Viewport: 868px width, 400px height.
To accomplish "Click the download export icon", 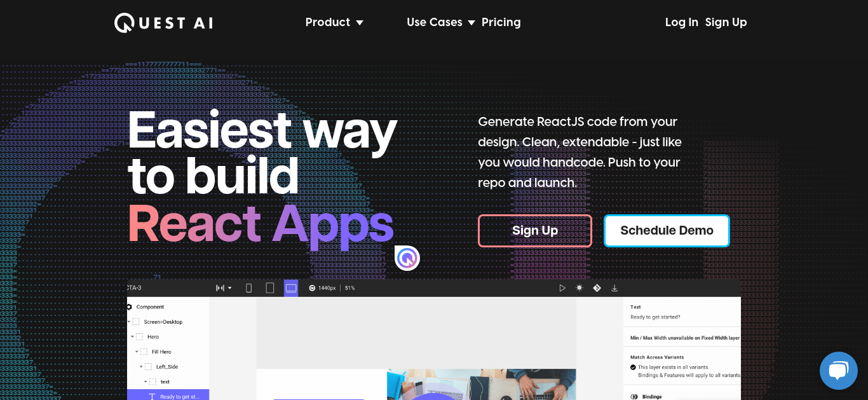I will pyautogui.click(x=614, y=288).
